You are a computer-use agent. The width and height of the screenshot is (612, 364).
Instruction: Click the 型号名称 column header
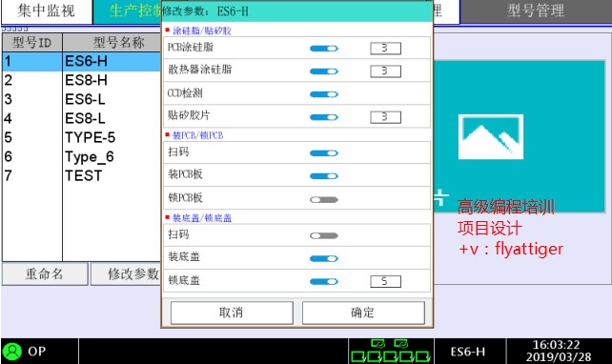coord(112,42)
